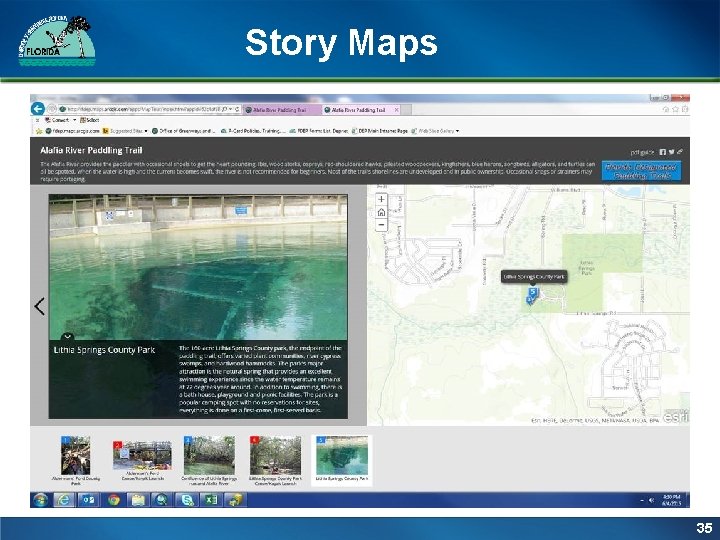This screenshot has width=720, height=540.
Task: Select Alderman's Ford Canoe/Kayak Launch thumbnail
Action: tap(142, 461)
